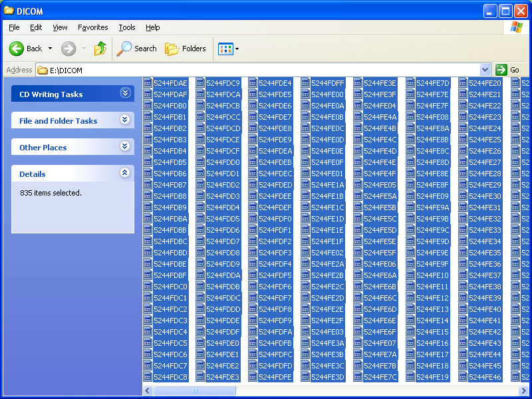Expand the Other Places panel
Viewport: 532px width, 399px height.
click(x=125, y=146)
